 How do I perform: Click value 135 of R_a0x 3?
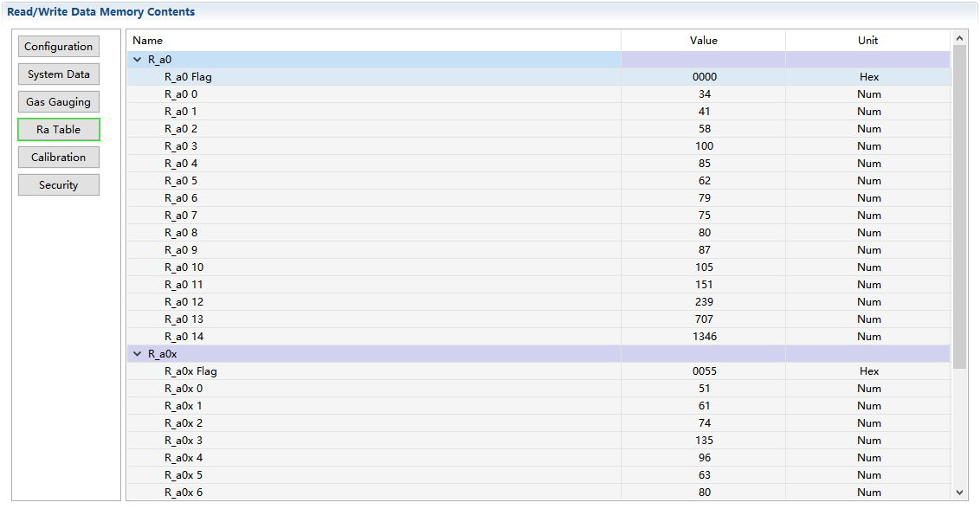[x=705, y=441]
